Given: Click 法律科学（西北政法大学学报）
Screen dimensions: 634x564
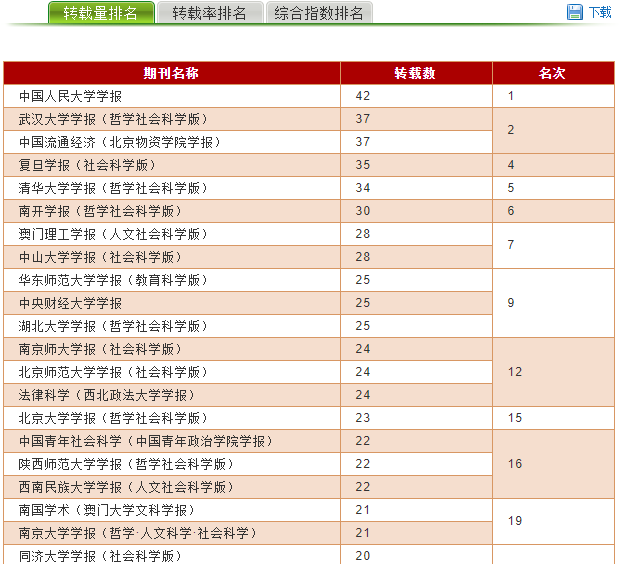Looking at the screenshot, I should [x=106, y=395].
